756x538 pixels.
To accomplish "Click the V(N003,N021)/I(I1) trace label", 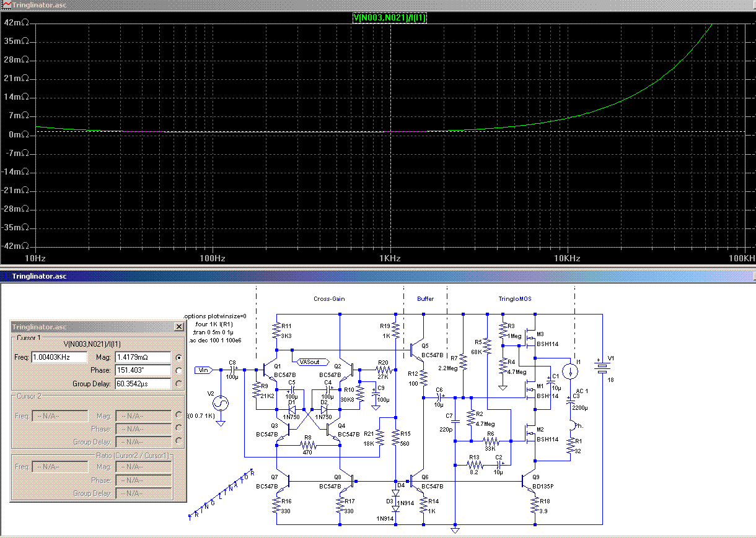I will pos(390,18).
